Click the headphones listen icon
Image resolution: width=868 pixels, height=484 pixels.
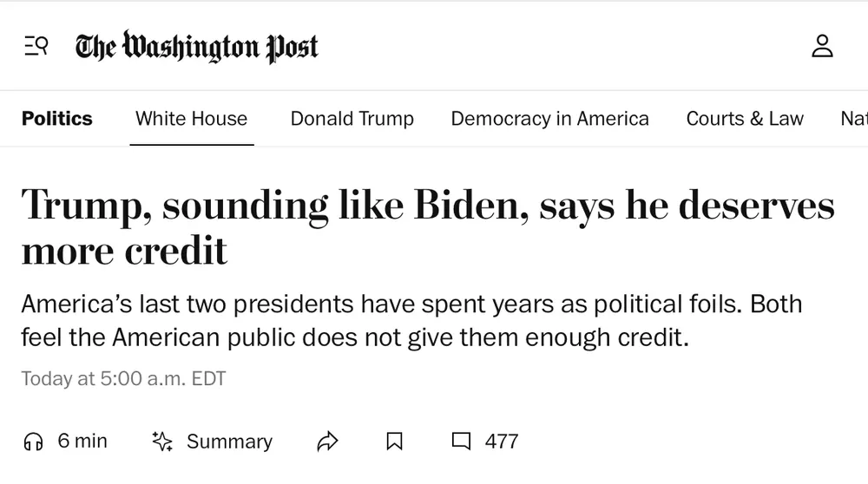(x=33, y=441)
